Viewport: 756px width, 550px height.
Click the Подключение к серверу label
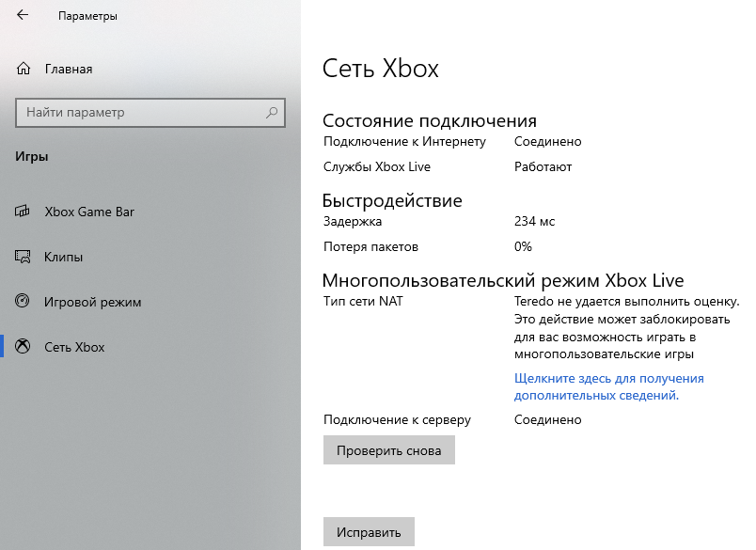398,420
